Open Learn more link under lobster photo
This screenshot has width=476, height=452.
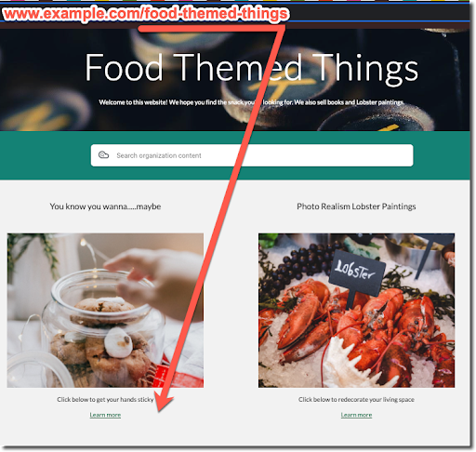(x=356, y=415)
